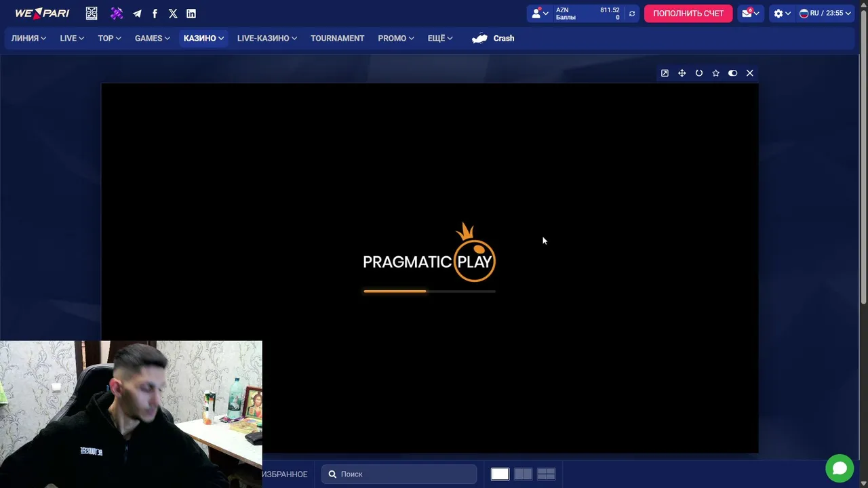Close the game window with X
This screenshot has width=868, height=488.
pyautogui.click(x=749, y=73)
